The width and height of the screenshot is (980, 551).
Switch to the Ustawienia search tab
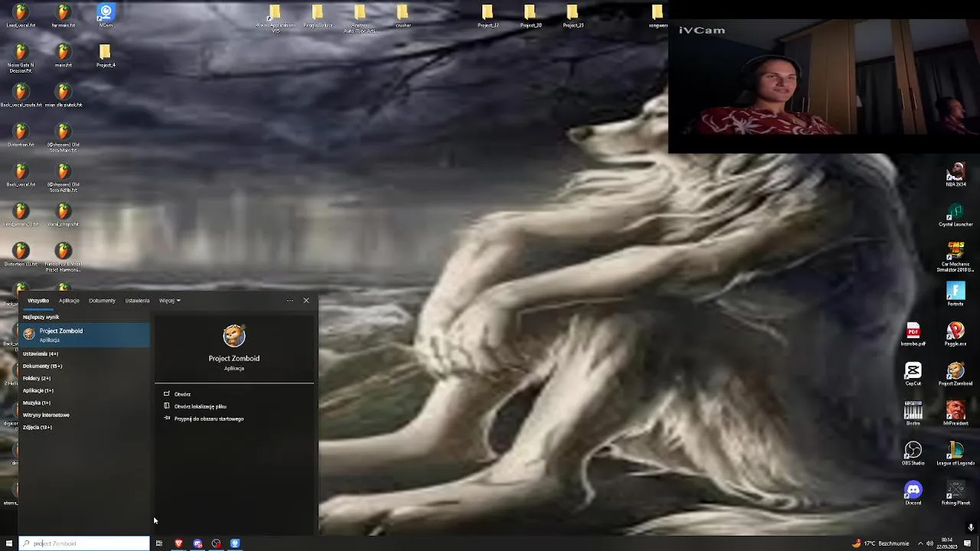138,301
